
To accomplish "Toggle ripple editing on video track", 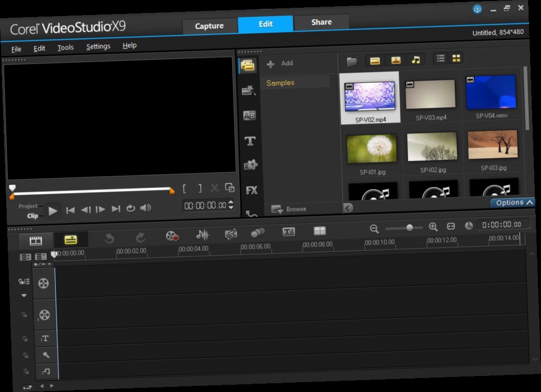I will point(24,282).
